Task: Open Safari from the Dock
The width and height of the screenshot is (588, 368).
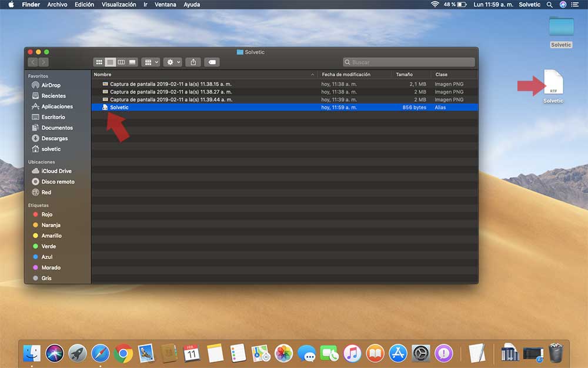Action: point(101,353)
